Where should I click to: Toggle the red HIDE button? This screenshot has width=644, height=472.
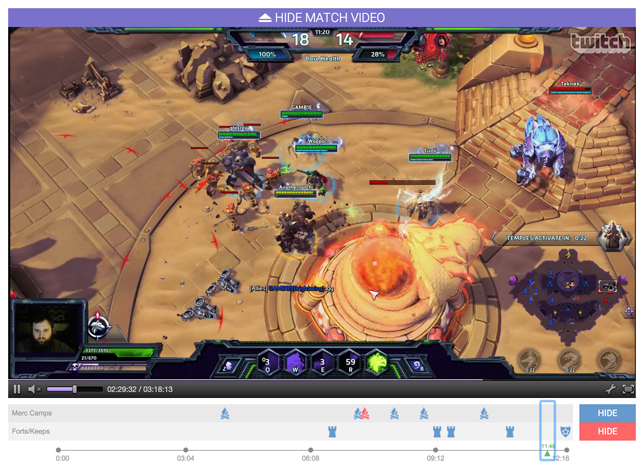point(607,431)
